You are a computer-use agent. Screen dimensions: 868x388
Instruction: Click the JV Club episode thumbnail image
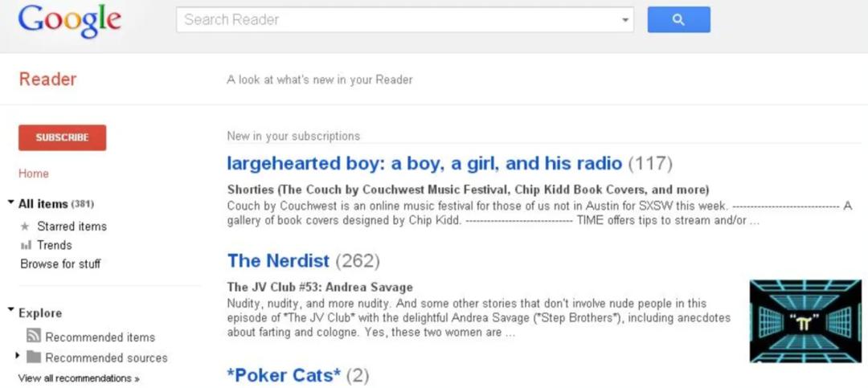click(805, 321)
